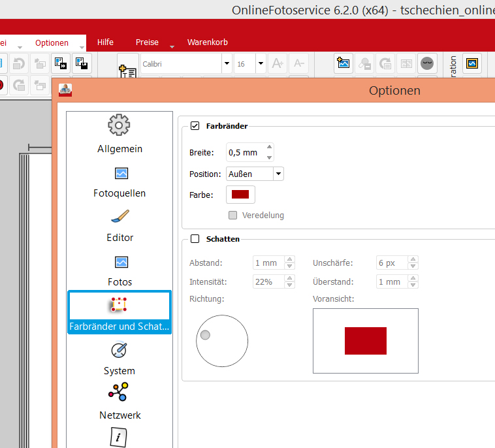Increase Breite value with up arrow
The width and height of the screenshot is (495, 448).
(270, 148)
